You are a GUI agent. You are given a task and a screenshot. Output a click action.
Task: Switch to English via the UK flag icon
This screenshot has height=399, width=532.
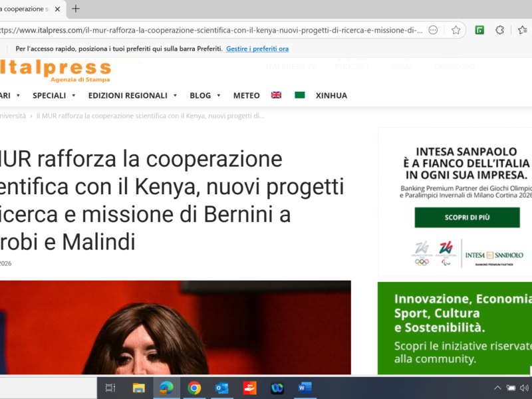point(276,95)
